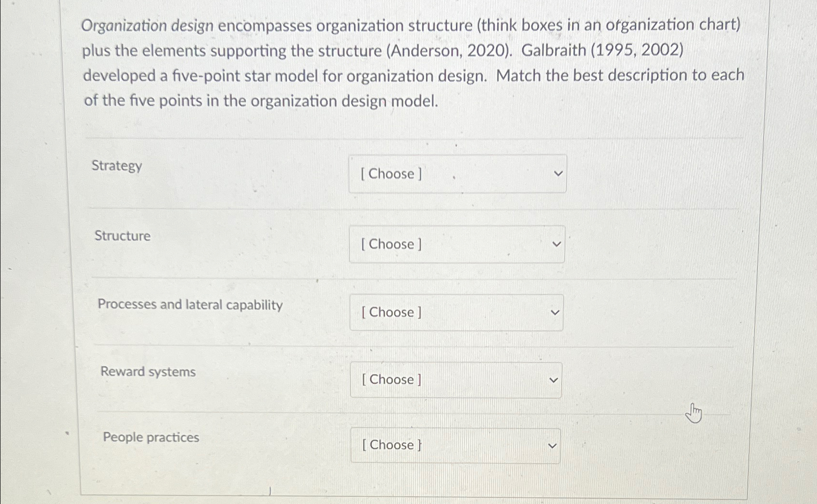Click the chevron on Reward systems dropdown
817x504 pixels.
tap(554, 380)
